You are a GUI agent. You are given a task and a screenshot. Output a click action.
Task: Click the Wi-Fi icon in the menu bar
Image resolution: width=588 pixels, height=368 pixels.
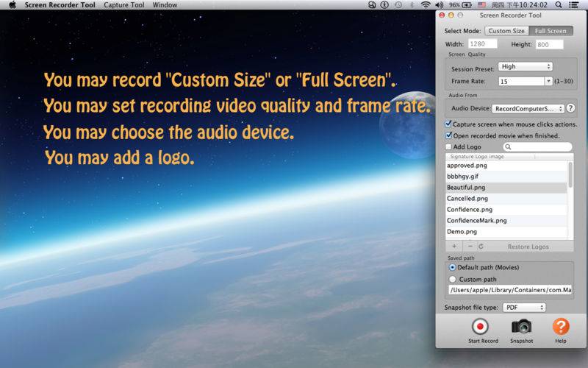click(x=426, y=4)
